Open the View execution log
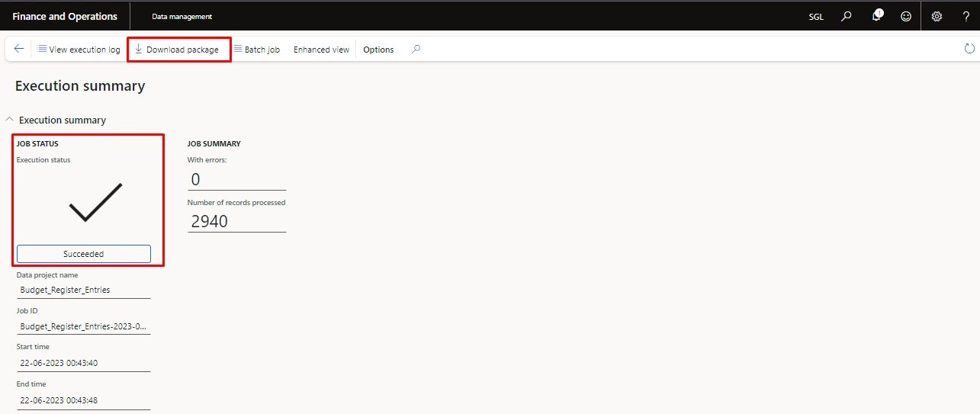This screenshot has height=414, width=980. pyautogui.click(x=79, y=50)
